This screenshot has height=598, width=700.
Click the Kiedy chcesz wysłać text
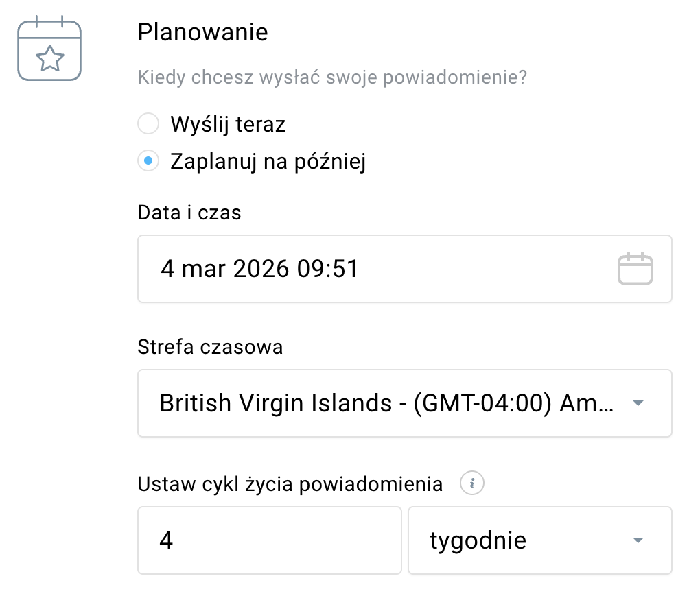click(332, 77)
